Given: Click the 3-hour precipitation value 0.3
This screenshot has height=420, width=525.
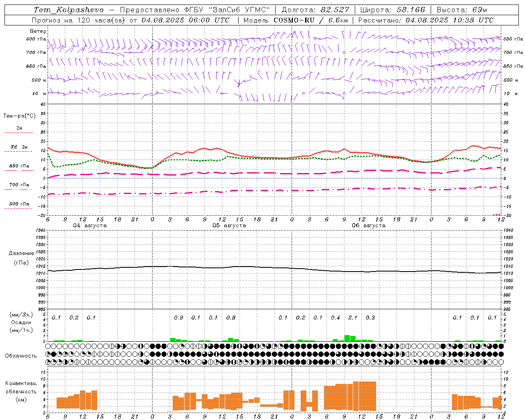Looking at the screenshot, I should pyautogui.click(x=370, y=317).
